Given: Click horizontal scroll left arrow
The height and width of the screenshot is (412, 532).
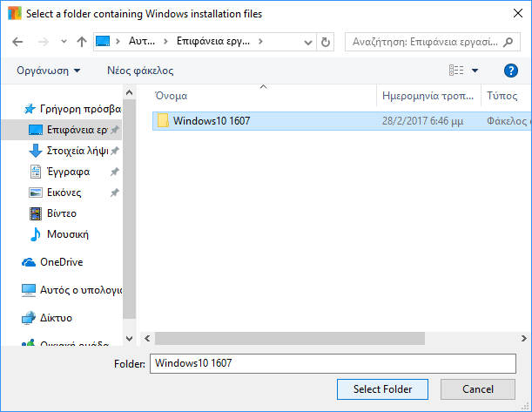Looking at the screenshot, I should pos(147,338).
